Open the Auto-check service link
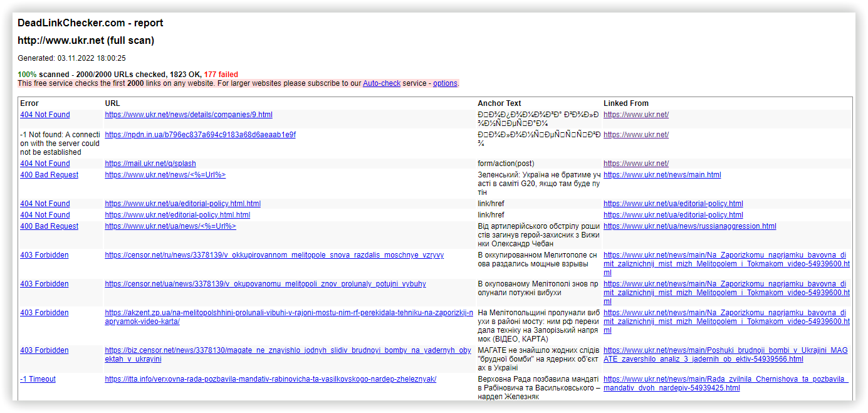Screen dimensions: 868x413 click(382, 83)
